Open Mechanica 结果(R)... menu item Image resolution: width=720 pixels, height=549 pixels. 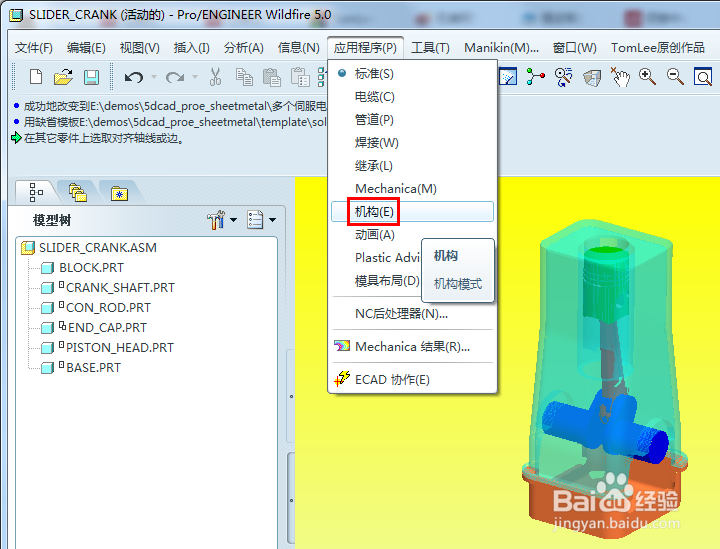412,346
